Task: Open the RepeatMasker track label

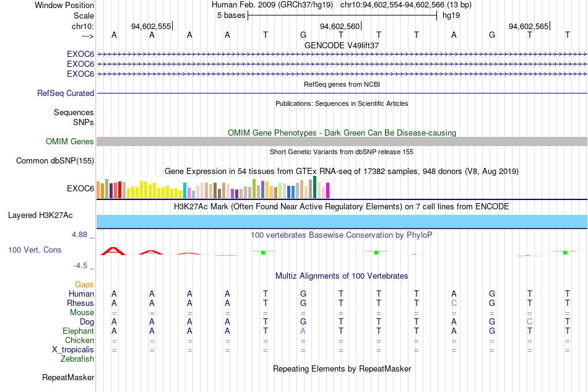Action: [x=68, y=377]
